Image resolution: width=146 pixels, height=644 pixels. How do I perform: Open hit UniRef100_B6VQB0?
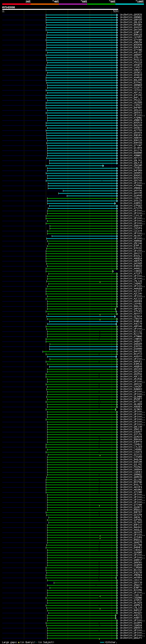[x=131, y=25]
